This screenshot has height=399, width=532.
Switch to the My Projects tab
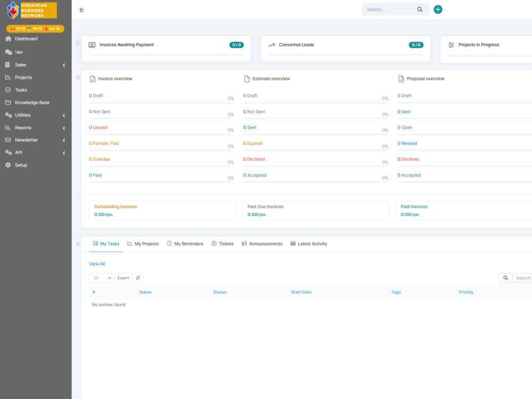coord(143,244)
